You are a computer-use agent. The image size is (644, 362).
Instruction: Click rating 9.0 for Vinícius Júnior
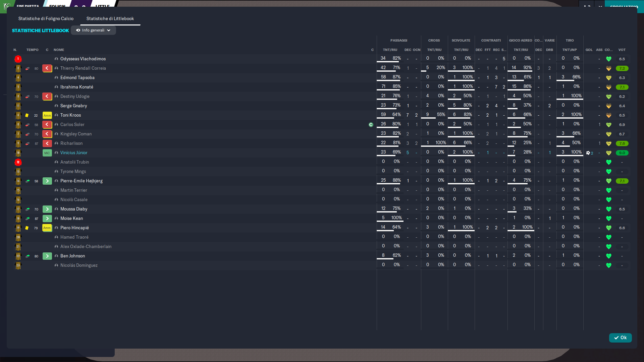point(622,153)
